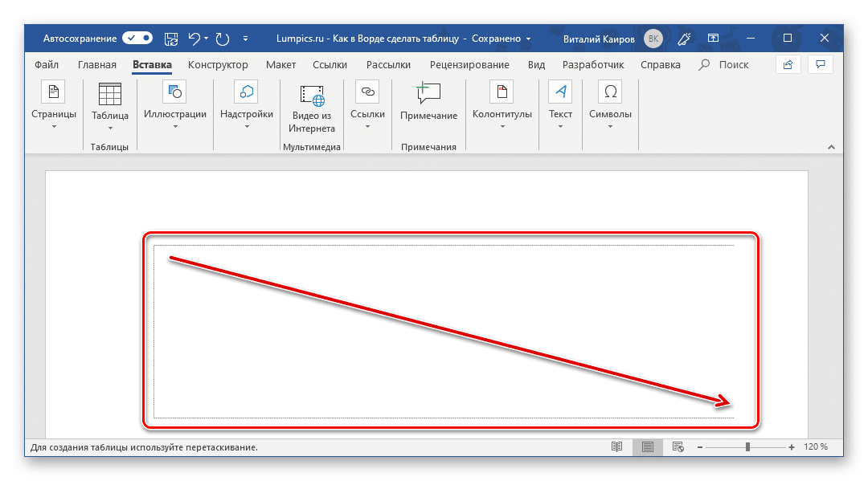
Task: Click the Таблицы group label
Action: click(109, 147)
